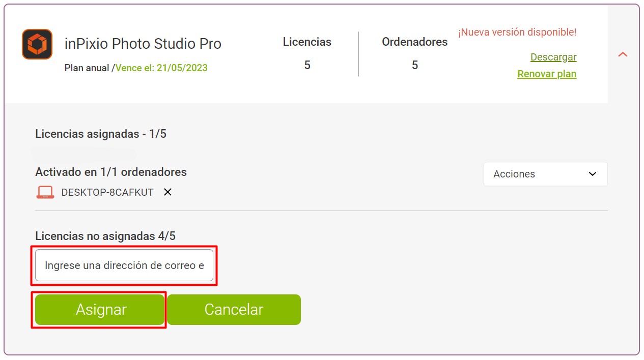The image size is (644, 360).
Task: Focus the email address input field
Action: (124, 265)
